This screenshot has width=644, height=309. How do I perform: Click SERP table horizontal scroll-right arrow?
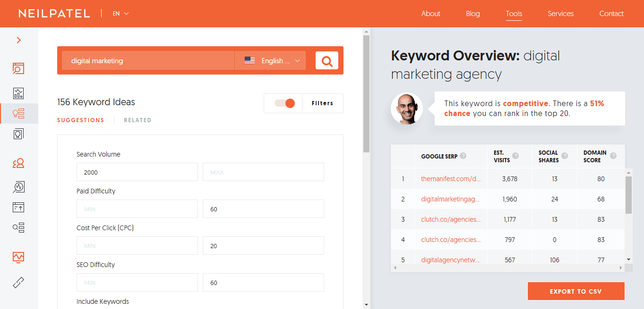pos(621,267)
